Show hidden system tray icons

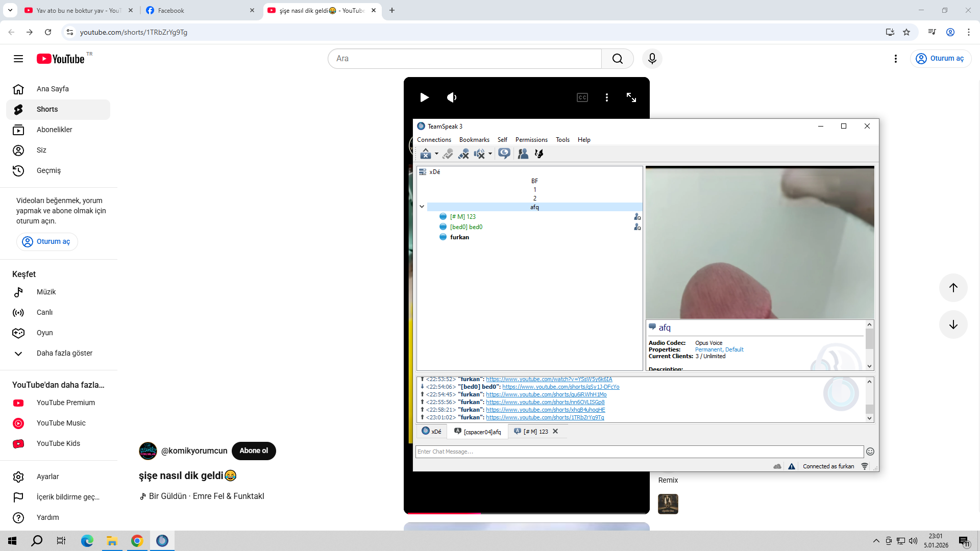pyautogui.click(x=876, y=541)
